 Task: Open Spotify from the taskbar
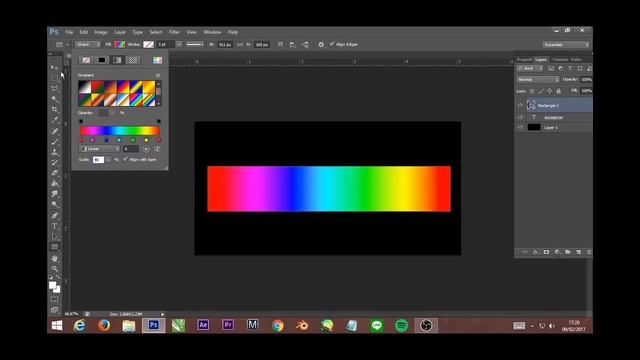click(402, 325)
